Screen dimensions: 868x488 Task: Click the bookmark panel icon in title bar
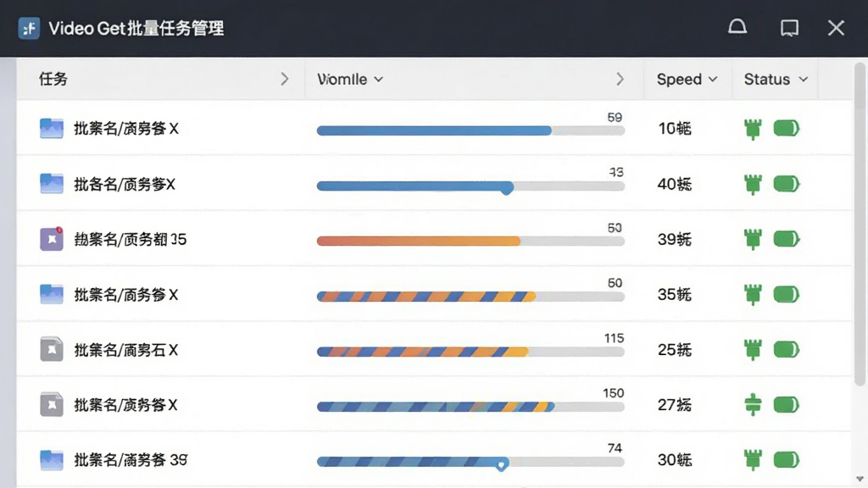[789, 28]
